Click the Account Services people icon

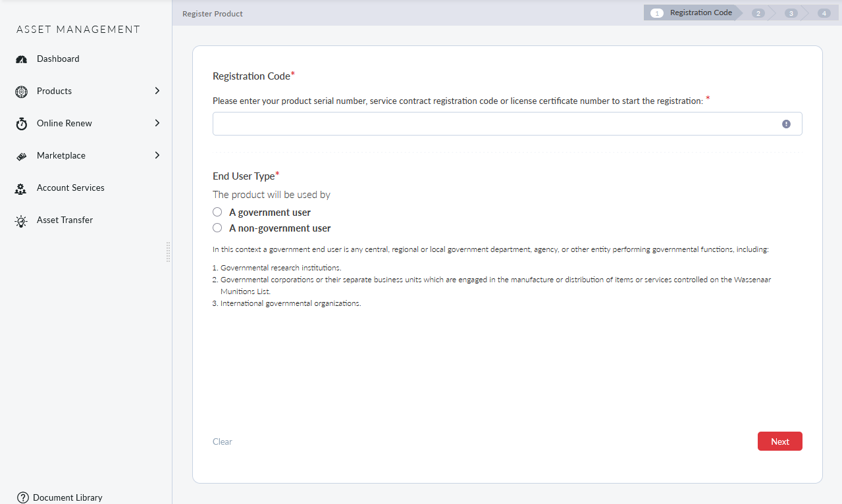click(21, 189)
